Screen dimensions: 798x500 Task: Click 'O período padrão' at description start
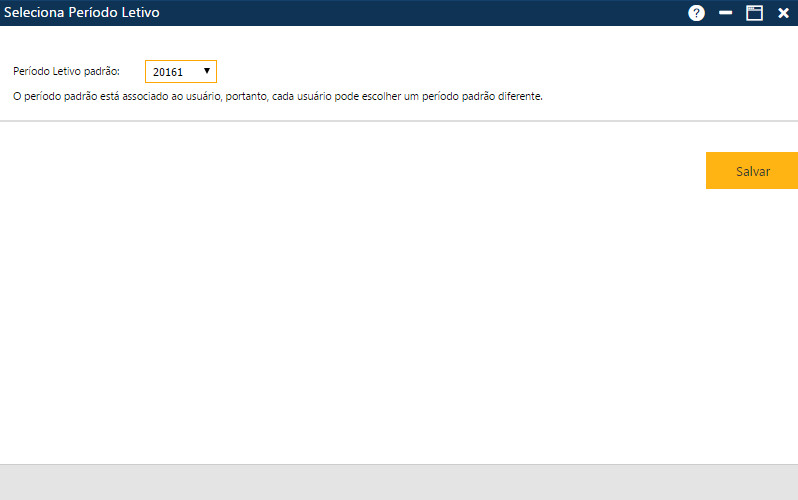click(x=52, y=97)
